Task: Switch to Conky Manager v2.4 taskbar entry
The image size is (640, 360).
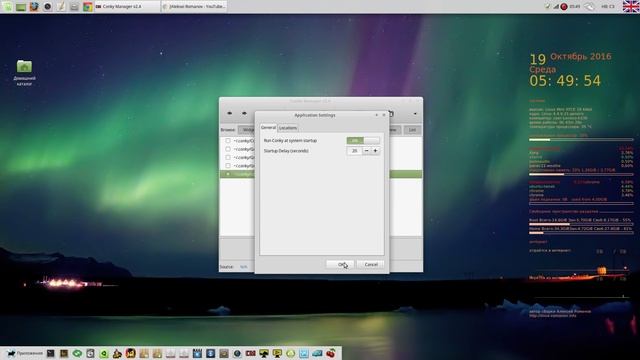Action: coord(127,7)
